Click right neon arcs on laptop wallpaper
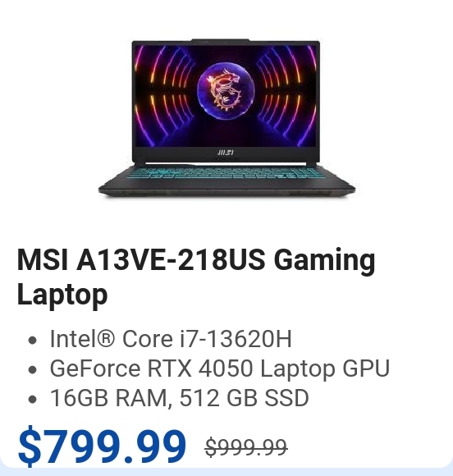The image size is (453, 476). pos(287,96)
